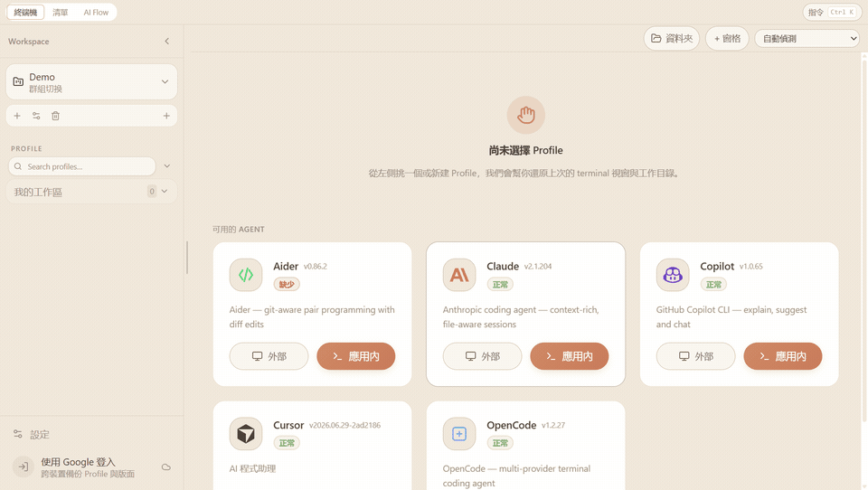This screenshot has width=868, height=490.
Task: Switch to the 清單 tab
Action: (60, 12)
